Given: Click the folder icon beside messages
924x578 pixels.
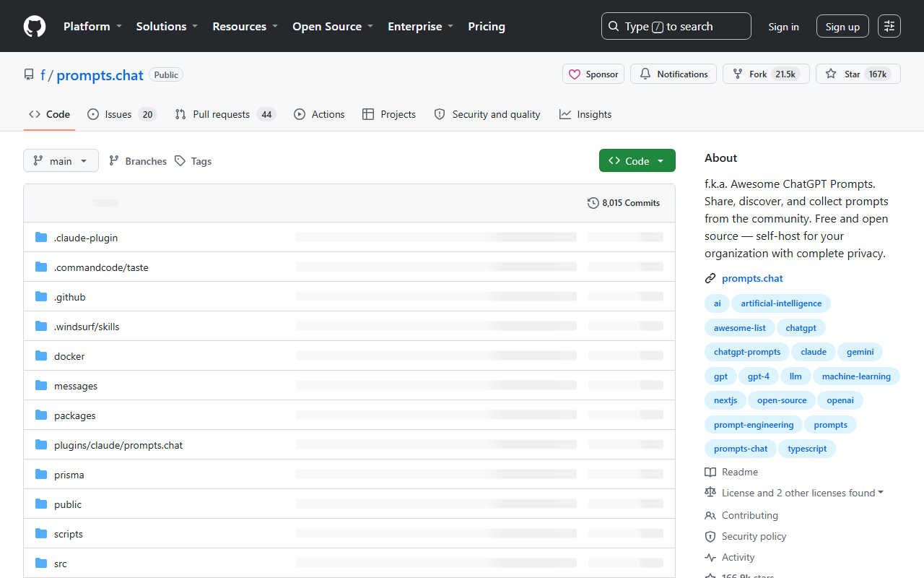Looking at the screenshot, I should pyautogui.click(x=41, y=386).
